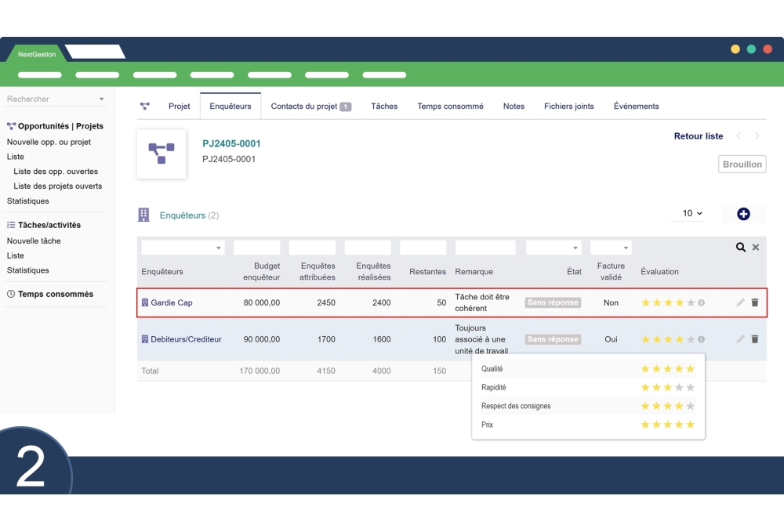
Task: Click the Retour liste link
Action: (698, 136)
